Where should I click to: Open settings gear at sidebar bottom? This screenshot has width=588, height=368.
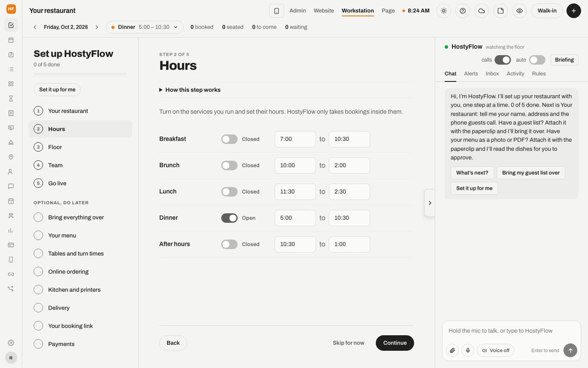11,343
